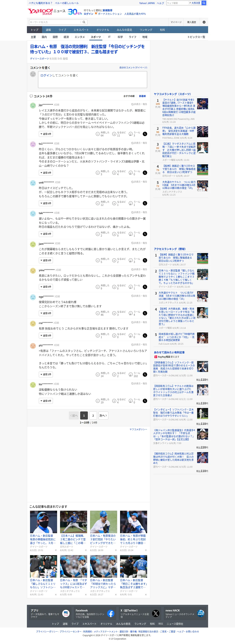Share unk's comment on X
235x644 pixels.
(x=145, y=203)
